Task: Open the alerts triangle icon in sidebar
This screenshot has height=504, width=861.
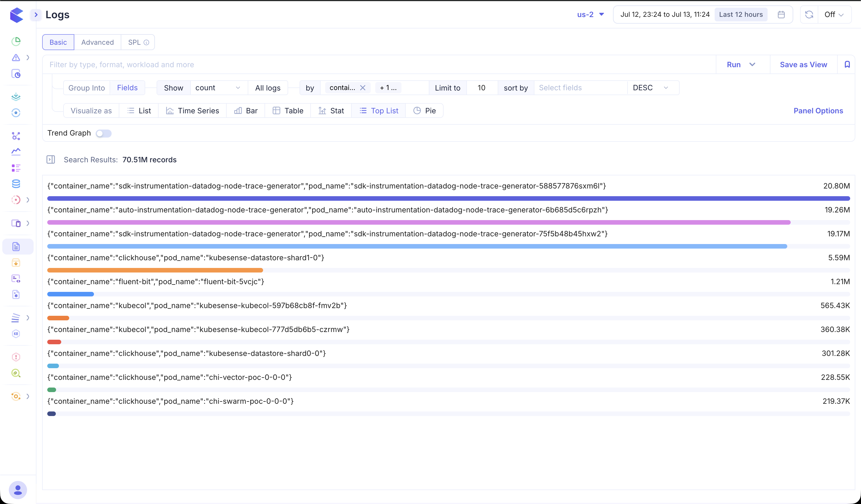Action: (x=16, y=58)
